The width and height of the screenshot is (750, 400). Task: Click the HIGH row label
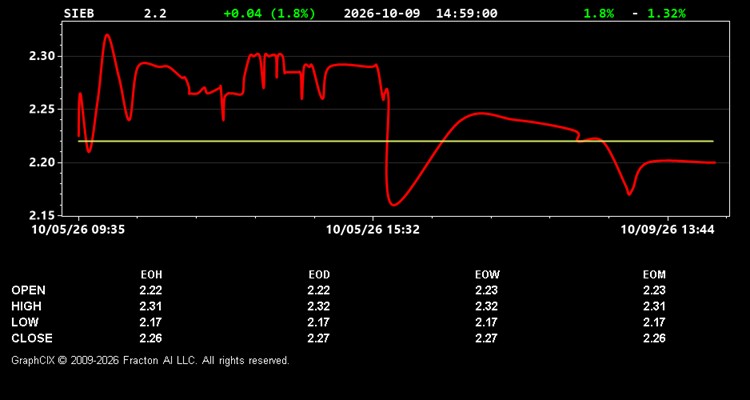coord(26,306)
